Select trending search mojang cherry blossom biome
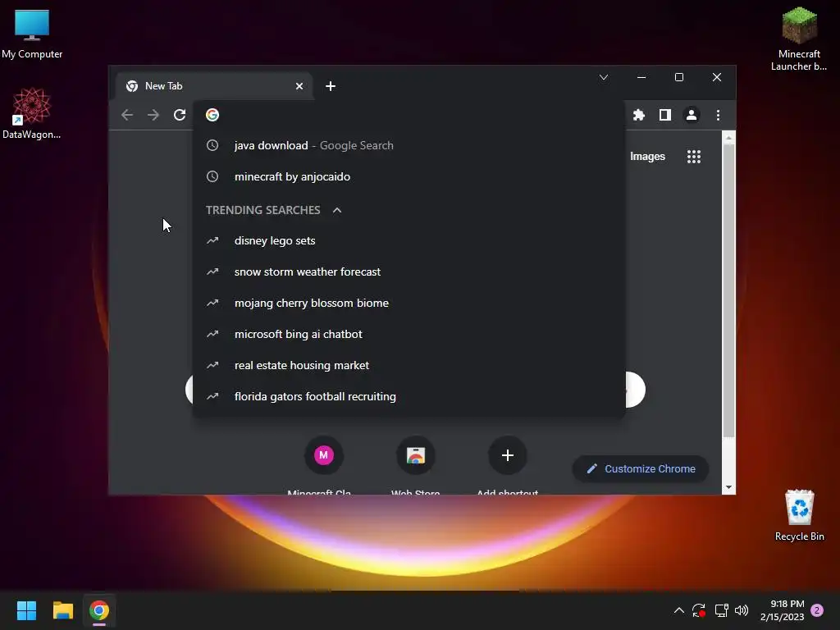 (x=409, y=303)
